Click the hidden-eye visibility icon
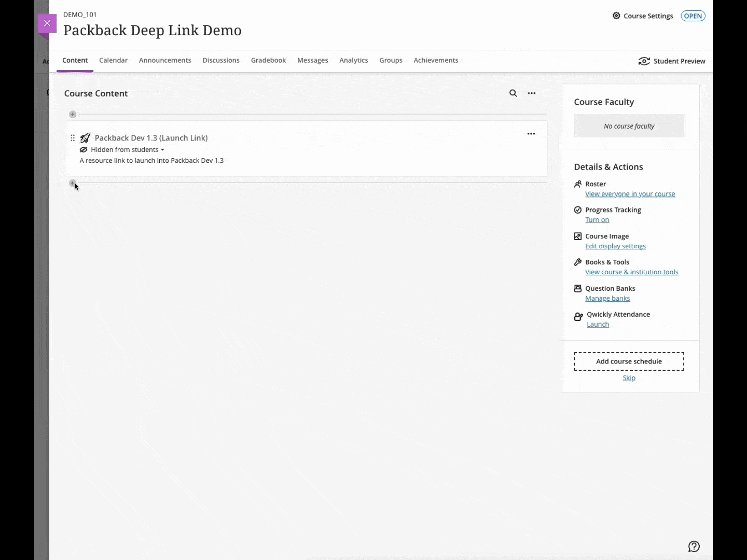747x560 pixels. [84, 150]
